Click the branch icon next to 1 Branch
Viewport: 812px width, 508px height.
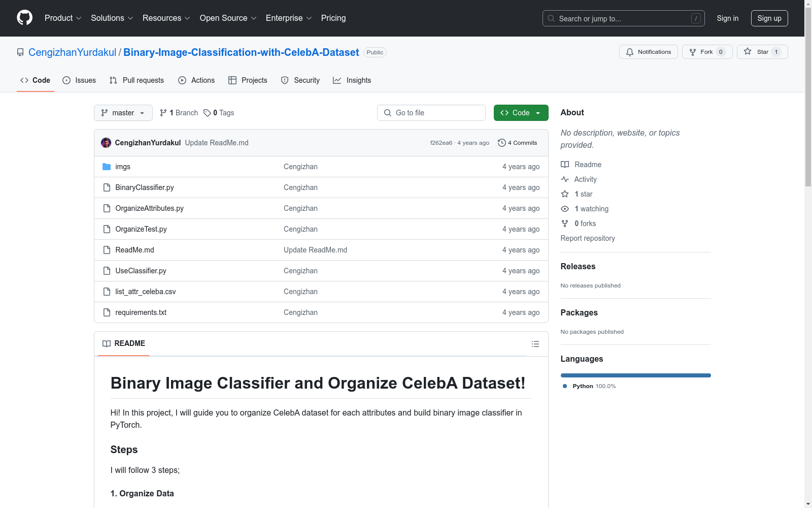point(163,113)
